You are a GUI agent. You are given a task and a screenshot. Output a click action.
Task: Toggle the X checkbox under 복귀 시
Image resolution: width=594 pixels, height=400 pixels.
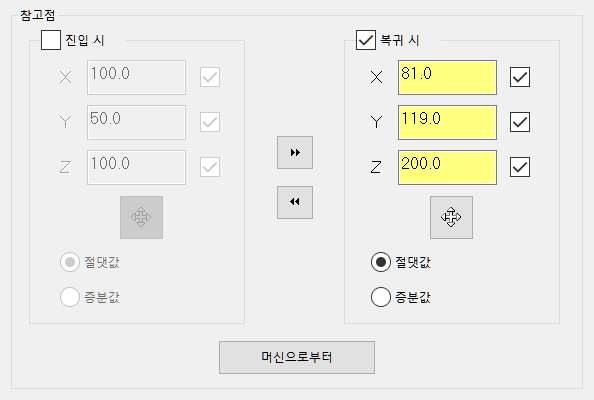click(520, 77)
